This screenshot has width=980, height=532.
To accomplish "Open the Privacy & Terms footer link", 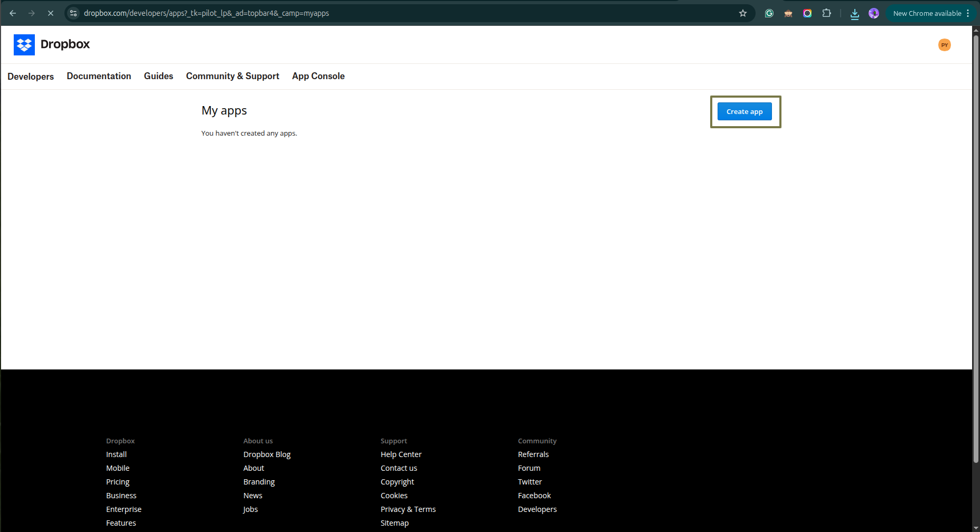I will point(408,509).
